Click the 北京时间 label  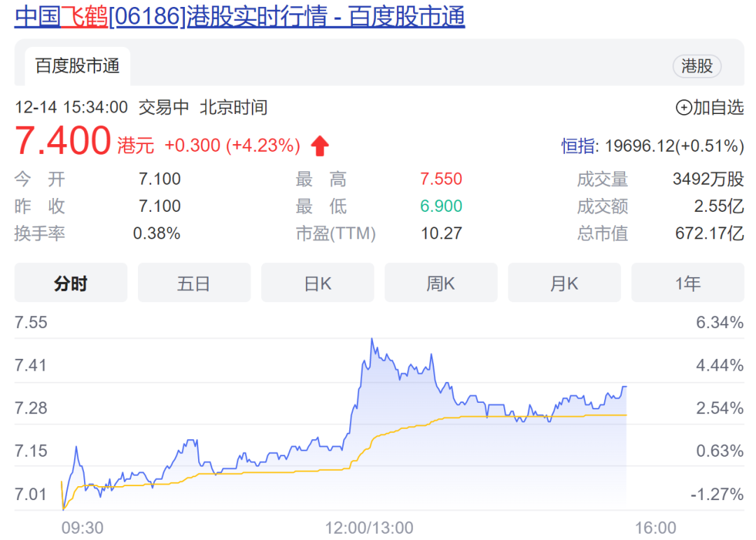pos(233,107)
